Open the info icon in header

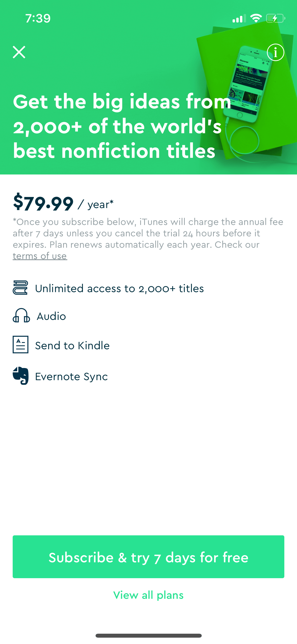point(275,52)
